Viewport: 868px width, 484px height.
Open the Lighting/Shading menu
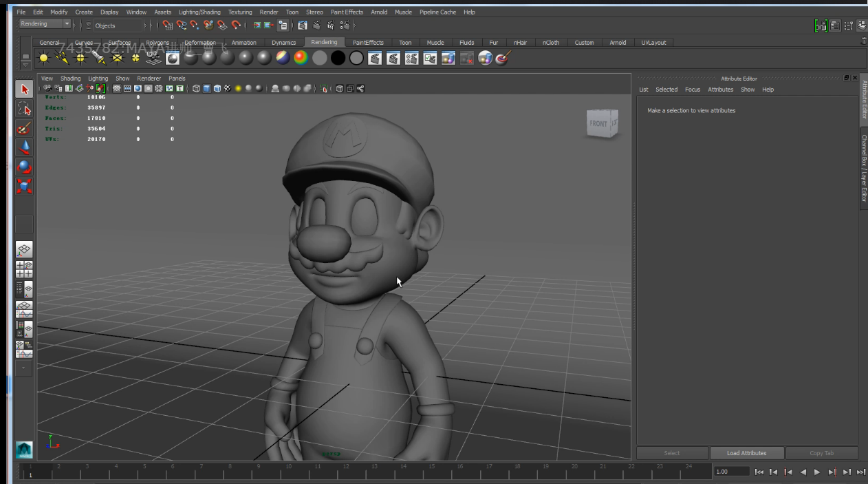tap(199, 12)
